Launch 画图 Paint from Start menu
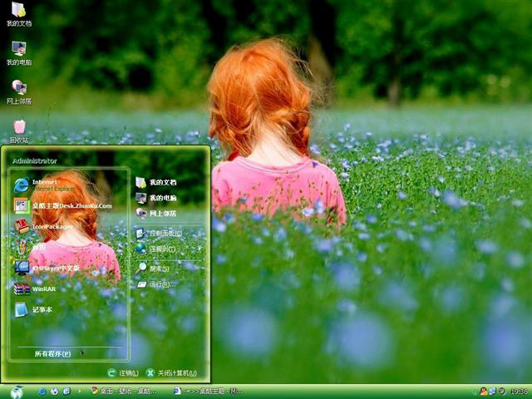The image size is (532, 399). (x=30, y=248)
